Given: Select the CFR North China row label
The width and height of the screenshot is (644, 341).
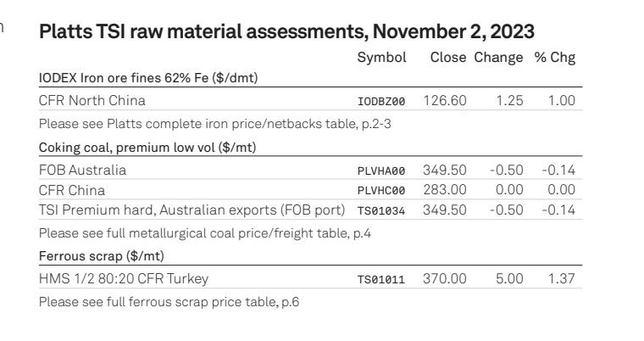Looking at the screenshot, I should click(x=92, y=100).
